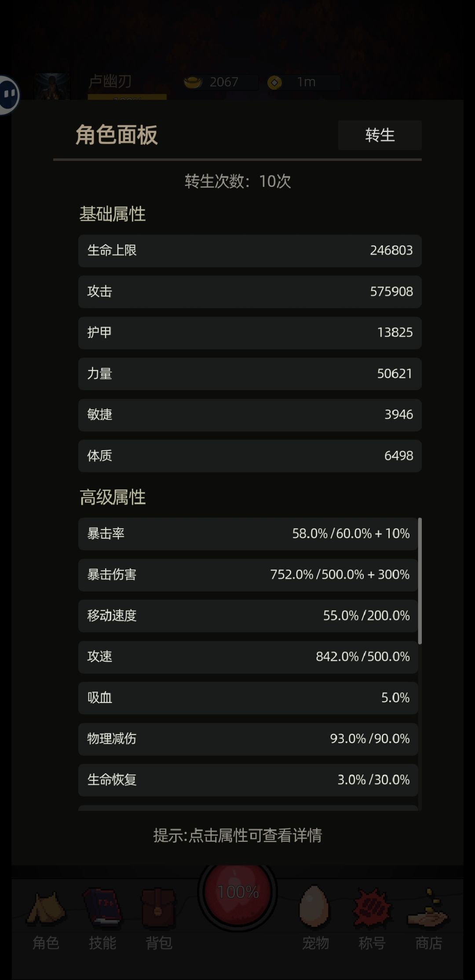Select 攻速 attribute row
This screenshot has width=475, height=980.
pos(248,657)
